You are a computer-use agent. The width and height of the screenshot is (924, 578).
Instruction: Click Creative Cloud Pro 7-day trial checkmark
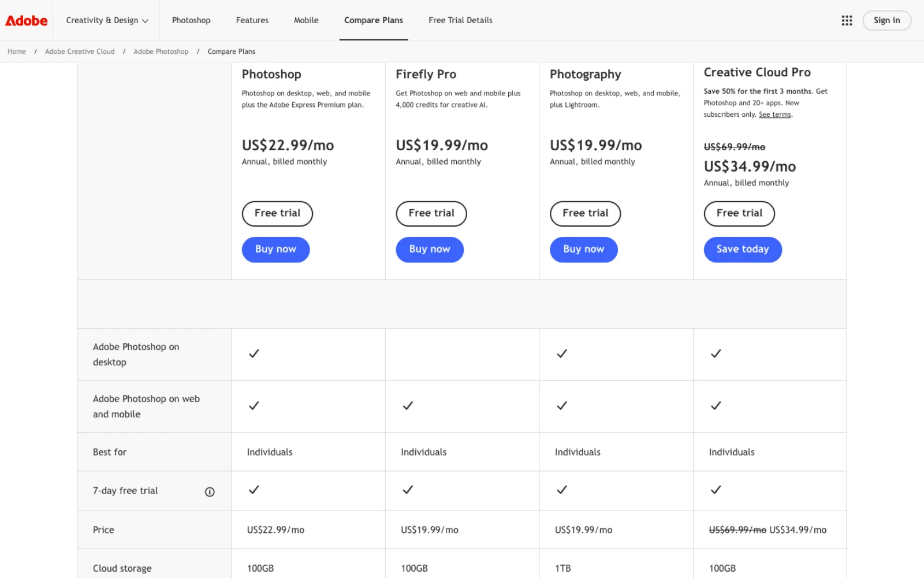coord(716,490)
